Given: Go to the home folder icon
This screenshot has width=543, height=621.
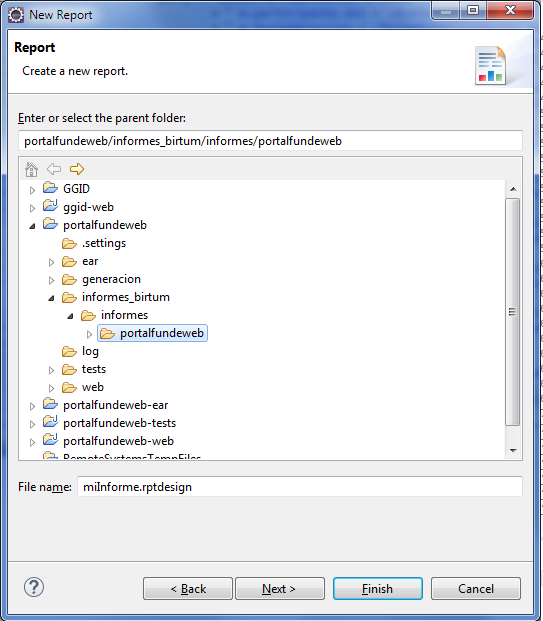Looking at the screenshot, I should 31,170.
